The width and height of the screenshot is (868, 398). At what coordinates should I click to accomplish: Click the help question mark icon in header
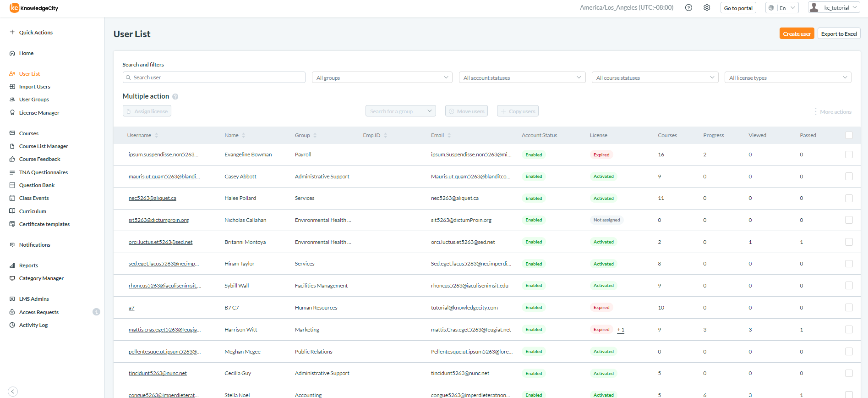[688, 8]
